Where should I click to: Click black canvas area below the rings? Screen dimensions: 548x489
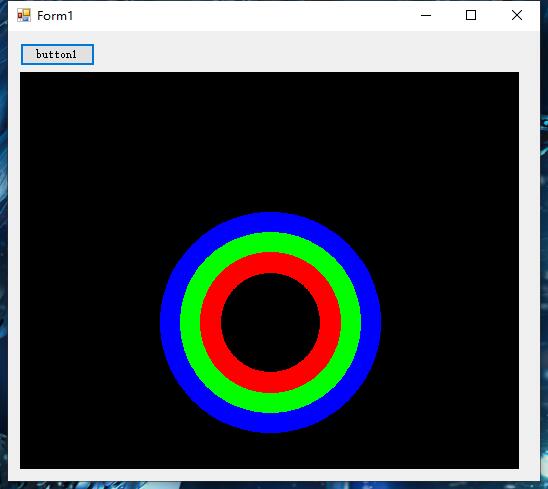point(269,451)
